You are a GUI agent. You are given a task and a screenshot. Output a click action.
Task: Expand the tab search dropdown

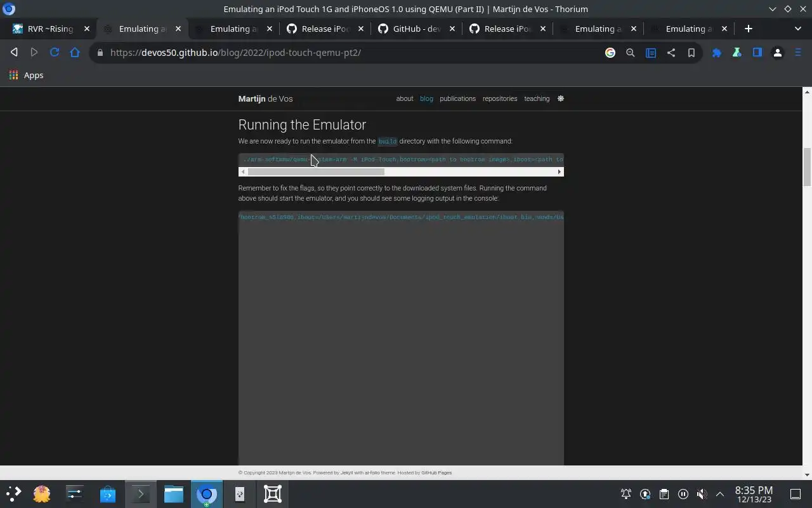pyautogui.click(x=798, y=29)
